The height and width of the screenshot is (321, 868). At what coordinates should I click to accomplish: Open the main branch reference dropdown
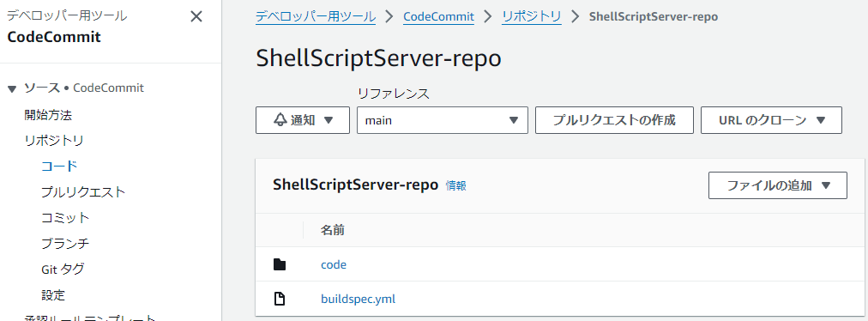pos(443,120)
